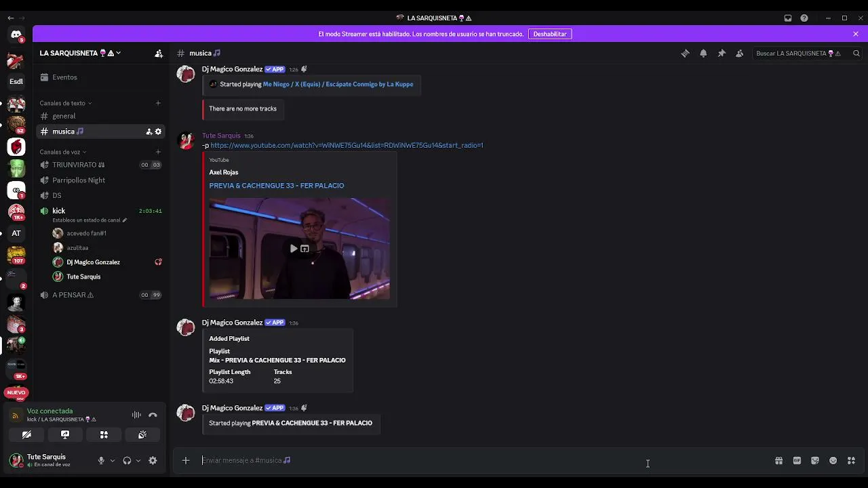
Task: Join the Parripollos Night voice channel
Action: point(100,180)
